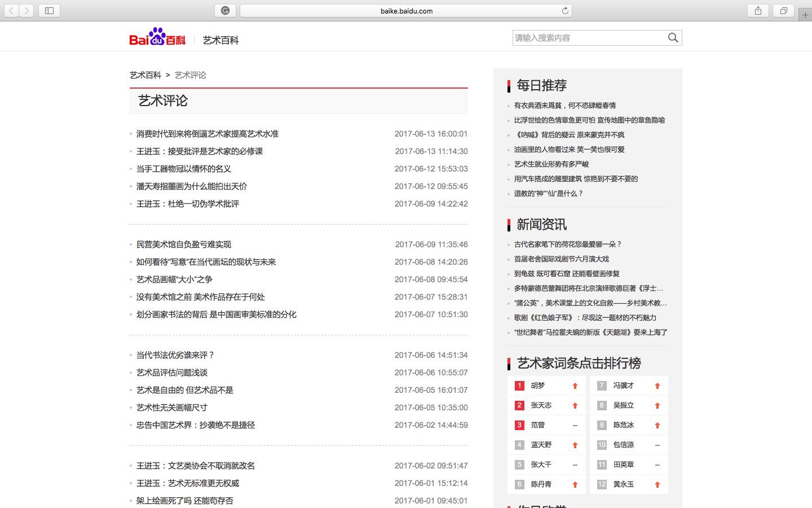This screenshot has height=508, width=812.
Task: Open article 王进玉：杜绝一切伪学术批评
Action: 188,204
